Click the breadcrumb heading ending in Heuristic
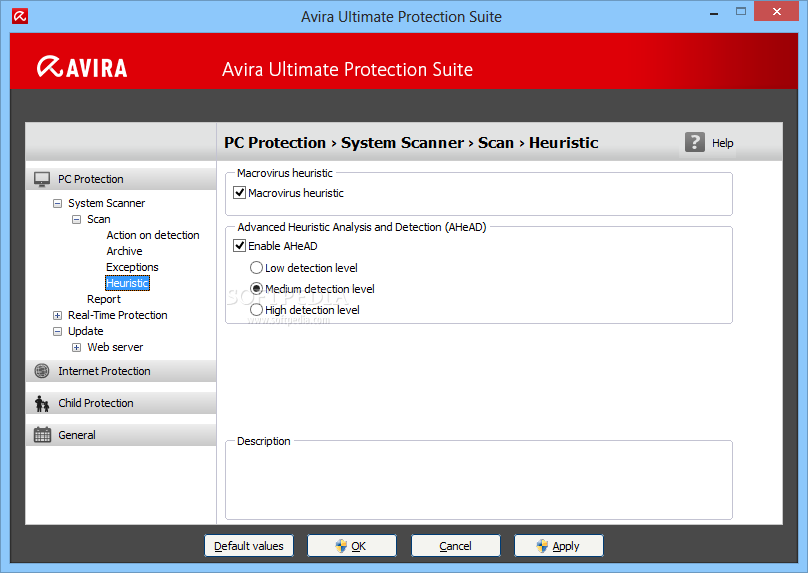Image resolution: width=808 pixels, height=573 pixels. pos(411,143)
